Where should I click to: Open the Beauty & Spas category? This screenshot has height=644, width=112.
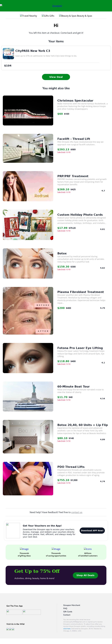(75, 16)
